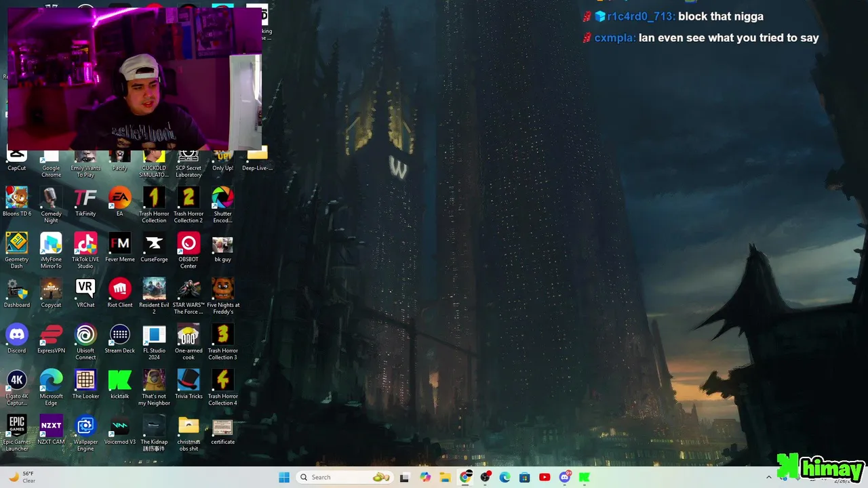Open the EA app shortcut
This screenshot has width=868, height=488.
120,202
